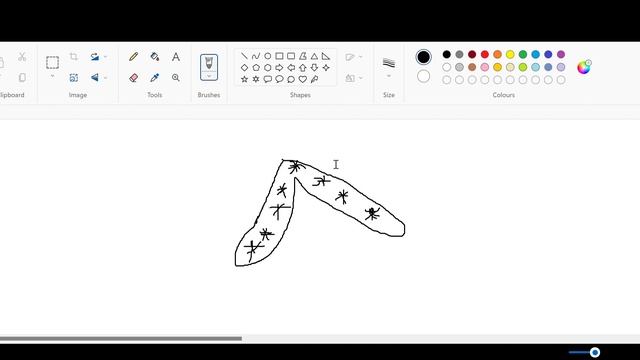Choose the red colour swatch
The image size is (640, 360).
pos(485,54)
